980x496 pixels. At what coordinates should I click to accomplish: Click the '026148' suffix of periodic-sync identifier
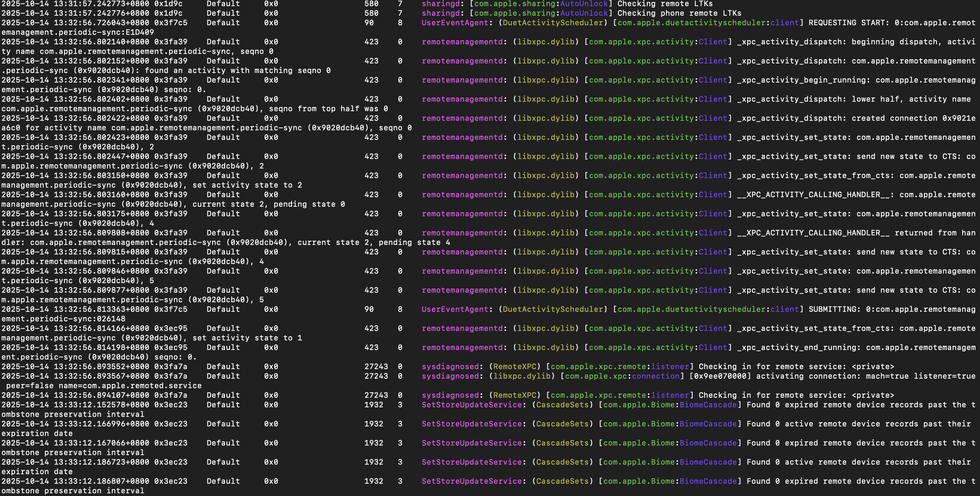111,319
